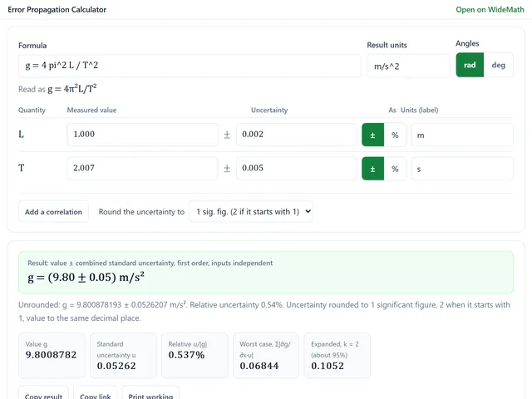Screen dimensions: 532x399
Task: Click standard uncertainty value 0.05262
Action: (x=116, y=366)
